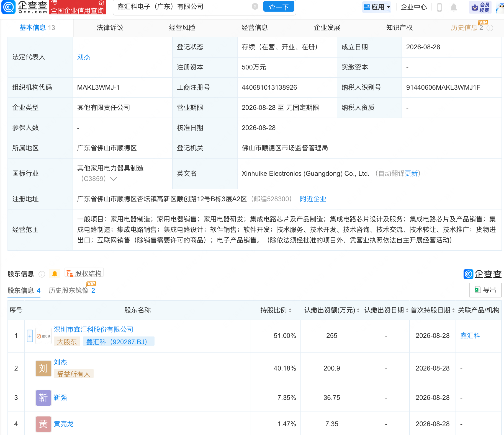Image resolution: width=504 pixels, height=435 pixels.
Task: Switch to the 法律诉讼 tab
Action: [x=110, y=28]
